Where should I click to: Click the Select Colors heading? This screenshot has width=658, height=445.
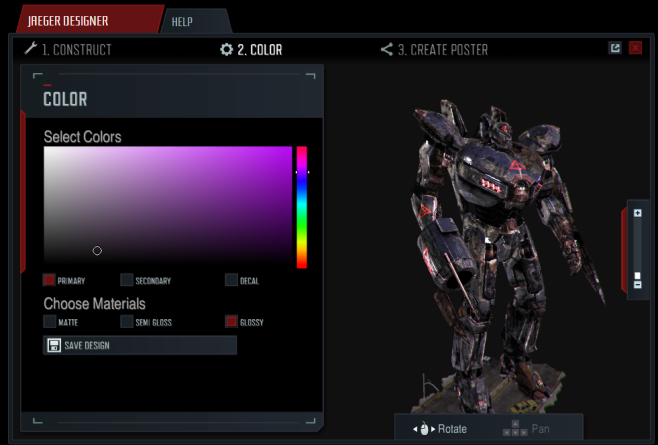pos(82,137)
